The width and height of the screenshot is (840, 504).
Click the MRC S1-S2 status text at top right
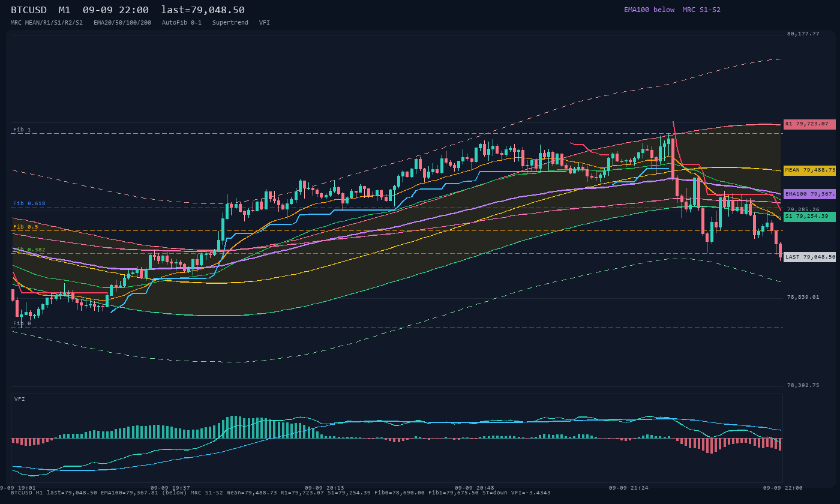coord(701,10)
